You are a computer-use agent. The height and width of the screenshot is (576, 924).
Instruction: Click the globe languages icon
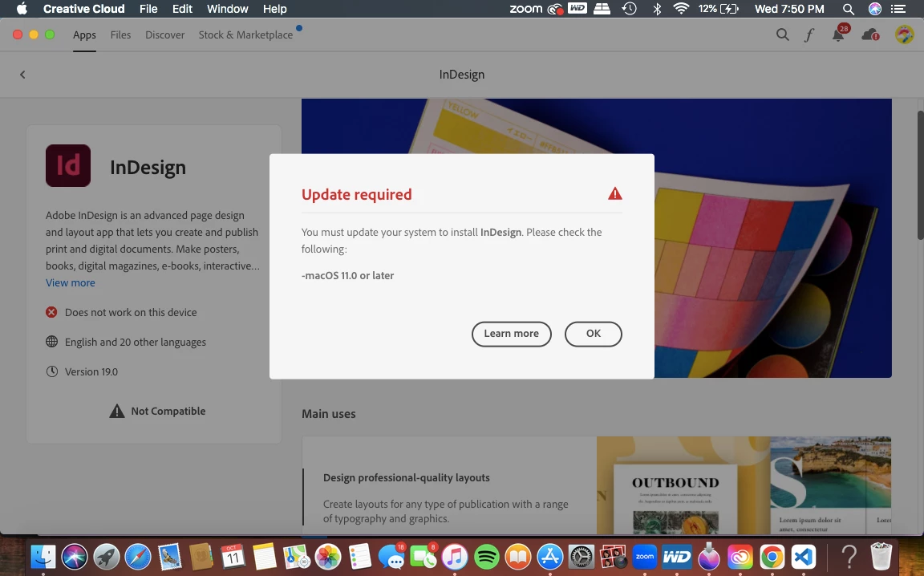(x=52, y=342)
